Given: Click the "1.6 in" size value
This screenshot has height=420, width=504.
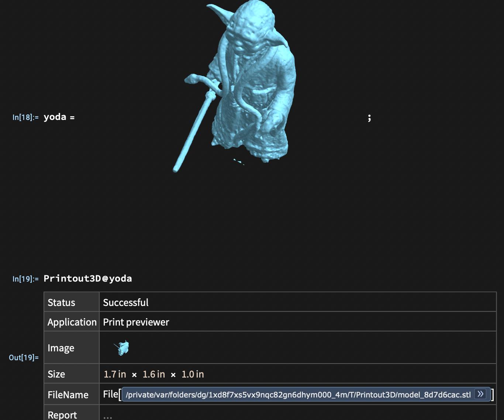Looking at the screenshot, I should (154, 374).
